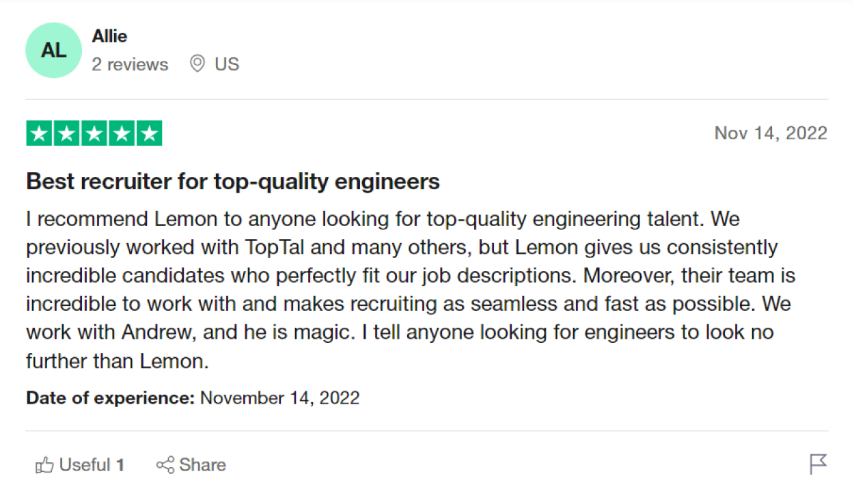The width and height of the screenshot is (854, 504).
Task: Open the AL avatar circle
Action: pos(53,51)
